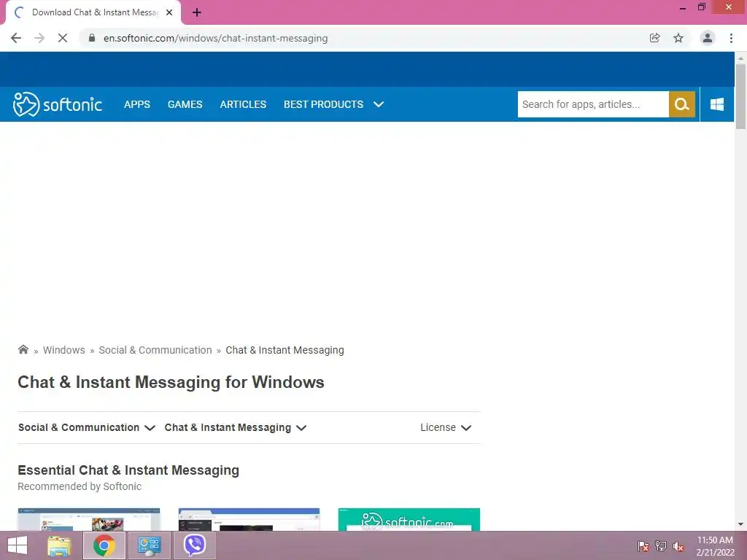The height and width of the screenshot is (560, 747).
Task: Click Chat & Instant Messaging breadcrumb
Action: (x=285, y=350)
